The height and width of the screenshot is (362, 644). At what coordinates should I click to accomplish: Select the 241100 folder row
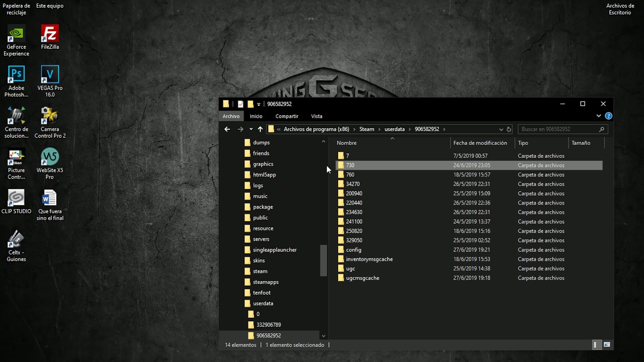(469, 222)
